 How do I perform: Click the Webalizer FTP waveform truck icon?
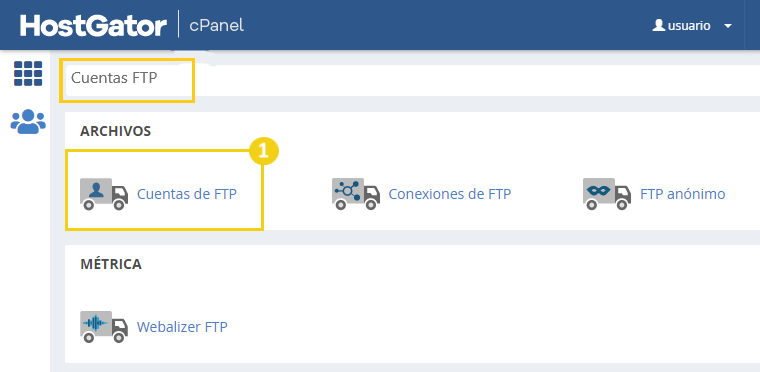tap(104, 326)
